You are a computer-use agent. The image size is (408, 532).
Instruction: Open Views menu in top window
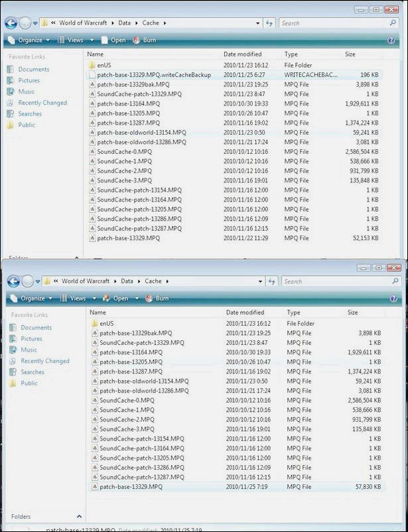(x=76, y=40)
